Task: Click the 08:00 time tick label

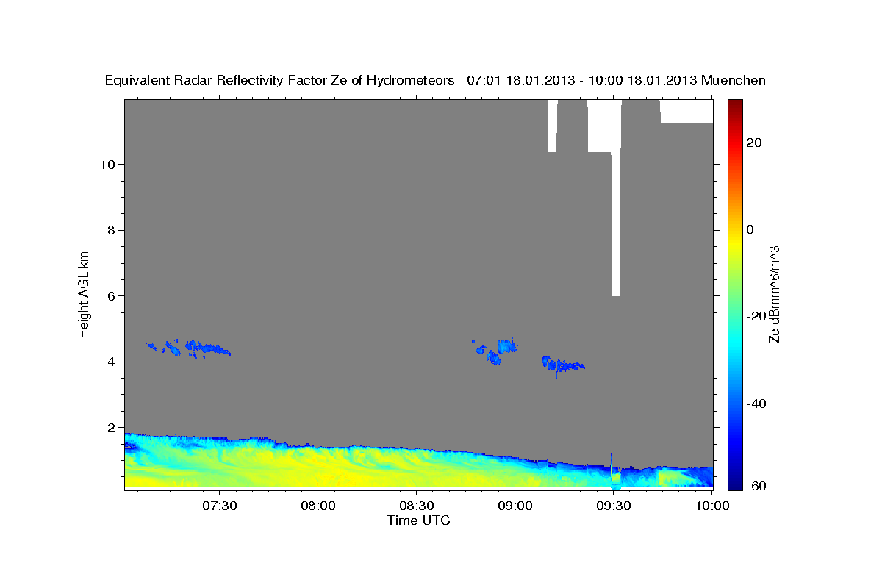Action: click(318, 506)
